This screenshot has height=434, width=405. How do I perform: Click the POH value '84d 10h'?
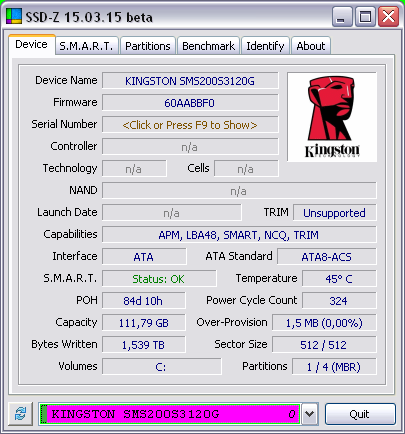(x=144, y=301)
